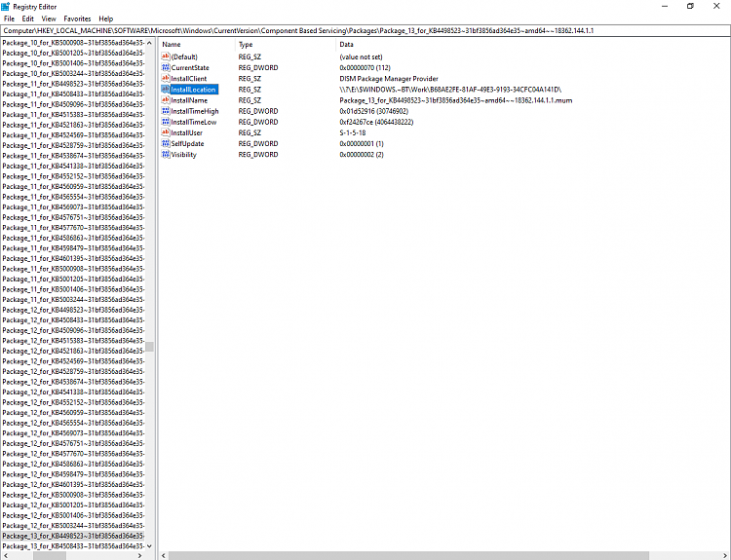The height and width of the screenshot is (560, 731).
Task: Open the File menu
Action: coord(10,19)
